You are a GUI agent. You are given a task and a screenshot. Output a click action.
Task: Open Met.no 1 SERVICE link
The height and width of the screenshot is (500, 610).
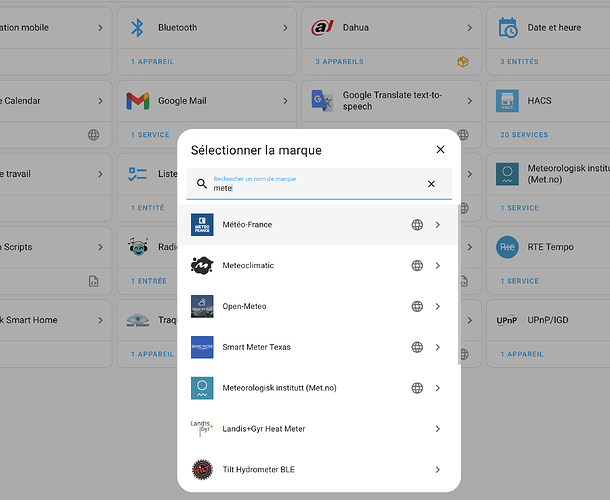pos(520,208)
